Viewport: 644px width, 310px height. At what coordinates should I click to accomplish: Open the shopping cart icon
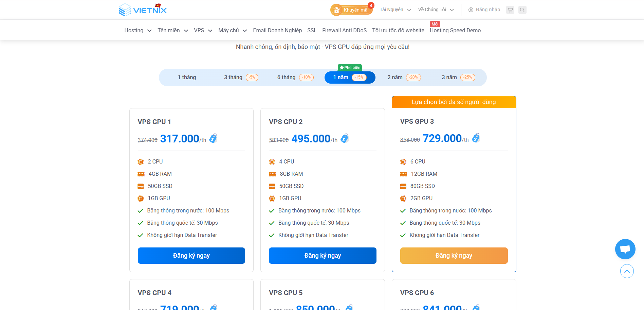tap(510, 10)
